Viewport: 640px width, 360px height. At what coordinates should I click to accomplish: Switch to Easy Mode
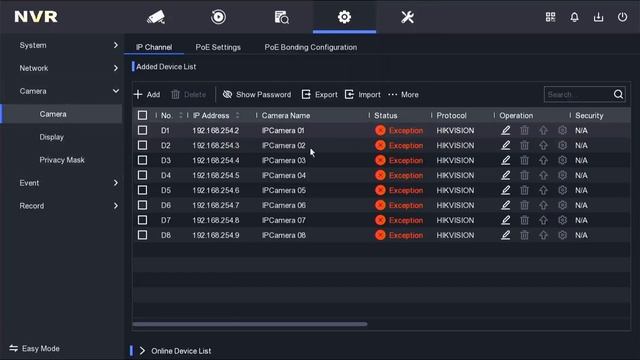(x=34, y=348)
